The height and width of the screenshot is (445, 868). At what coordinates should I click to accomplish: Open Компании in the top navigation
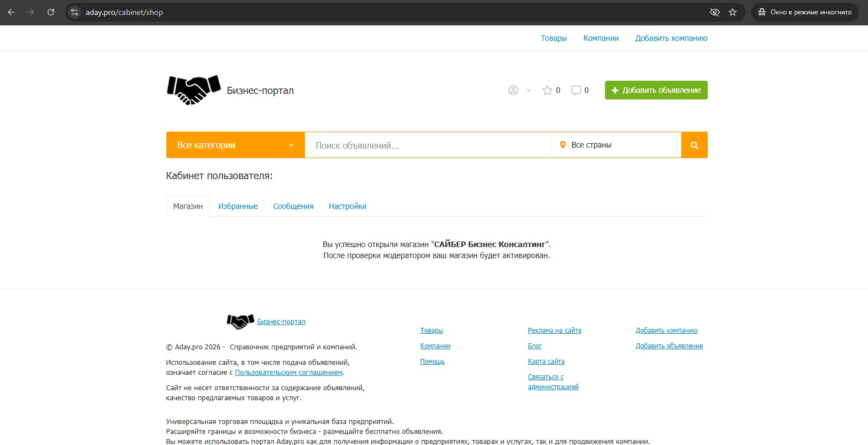(x=601, y=38)
